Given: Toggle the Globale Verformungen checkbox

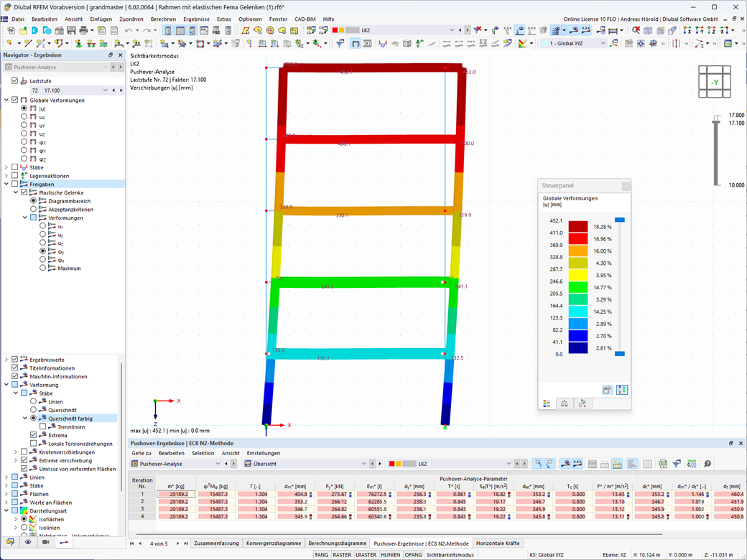Looking at the screenshot, I should pos(15,100).
